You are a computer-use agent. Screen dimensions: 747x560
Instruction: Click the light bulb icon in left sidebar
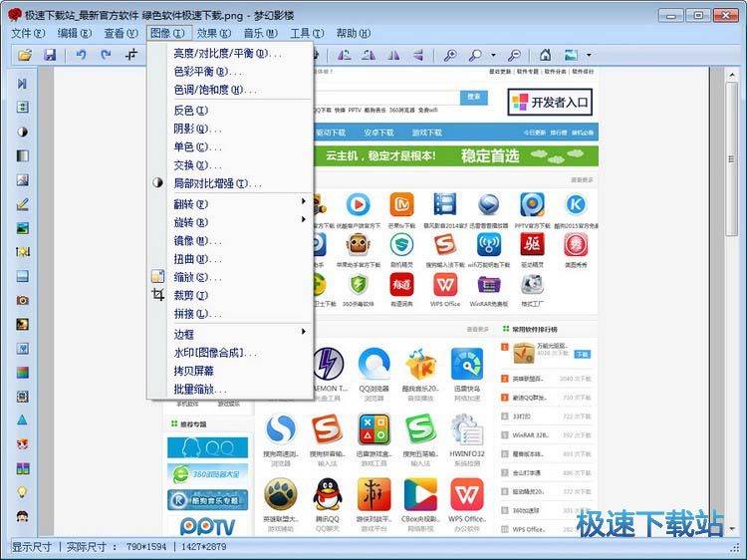tap(22, 492)
